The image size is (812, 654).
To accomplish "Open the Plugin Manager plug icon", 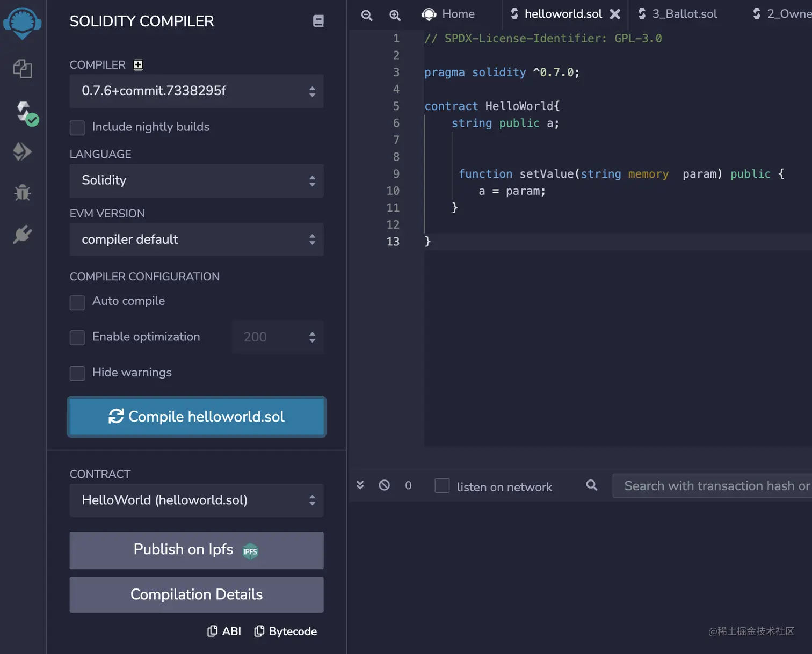I will (23, 234).
